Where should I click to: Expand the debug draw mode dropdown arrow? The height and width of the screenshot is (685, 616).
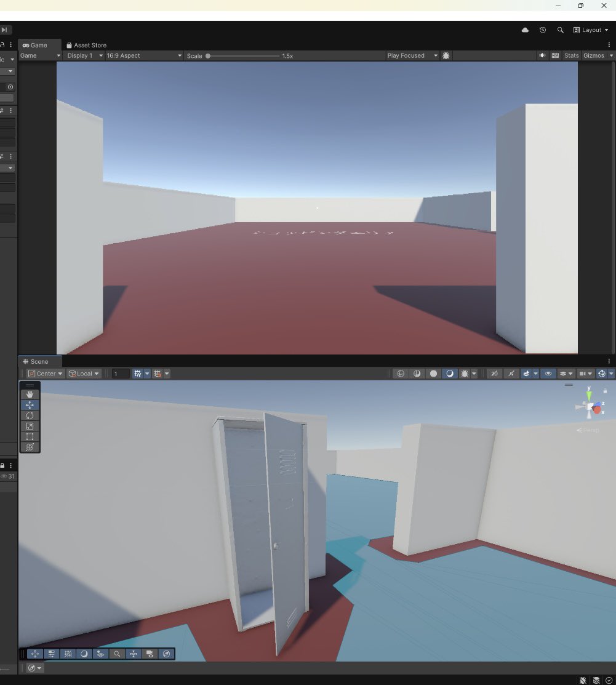pos(474,374)
